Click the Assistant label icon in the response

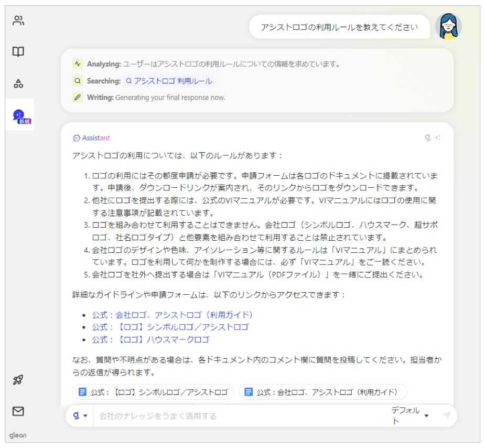point(77,138)
